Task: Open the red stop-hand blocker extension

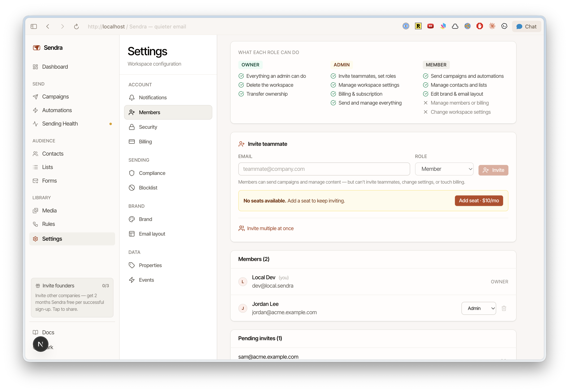Action: [x=480, y=26]
